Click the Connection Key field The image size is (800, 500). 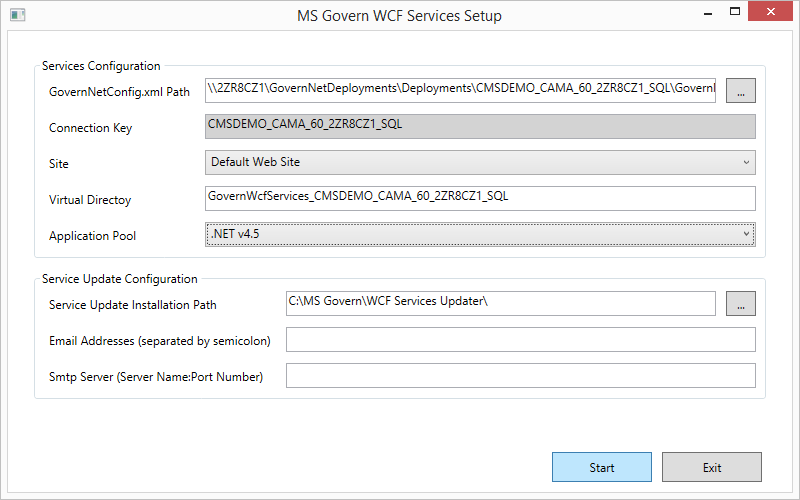(480, 126)
